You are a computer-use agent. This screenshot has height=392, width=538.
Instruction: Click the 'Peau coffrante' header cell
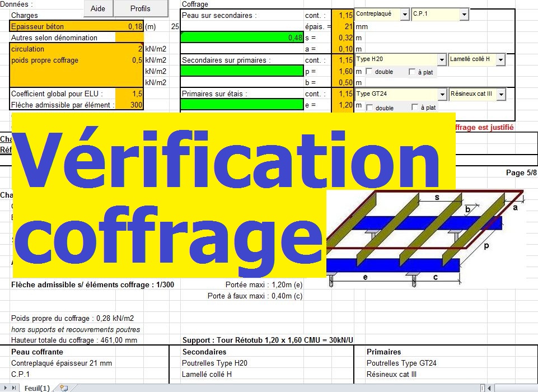tap(37, 352)
